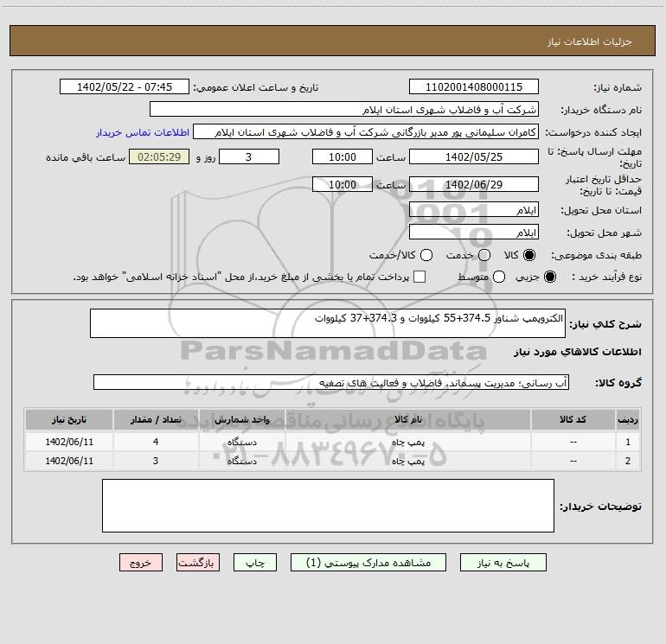Screen dimensions: 666x644
Task: Select the خدمت radio button
Action: coord(484,255)
